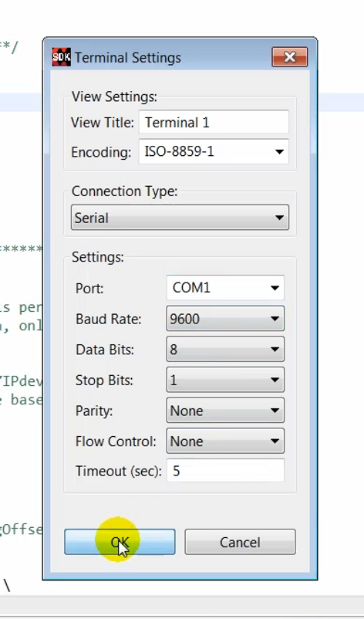The height and width of the screenshot is (619, 364).
Task: Open the Stop Bits dropdown
Action: click(225, 380)
